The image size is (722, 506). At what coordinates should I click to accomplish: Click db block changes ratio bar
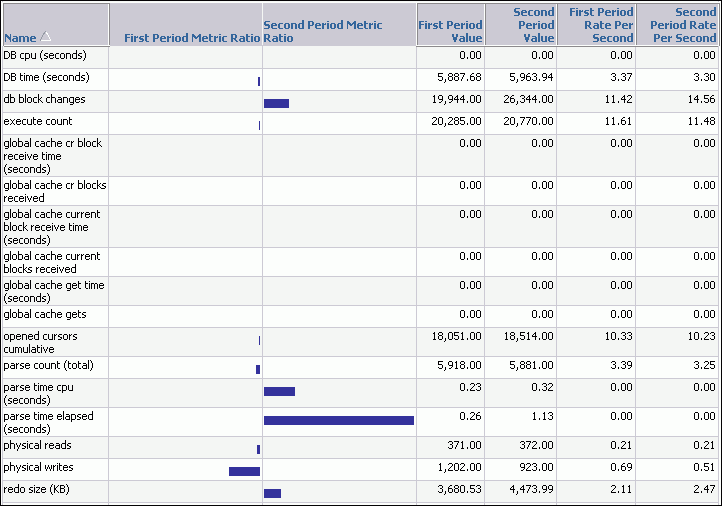pos(276,103)
